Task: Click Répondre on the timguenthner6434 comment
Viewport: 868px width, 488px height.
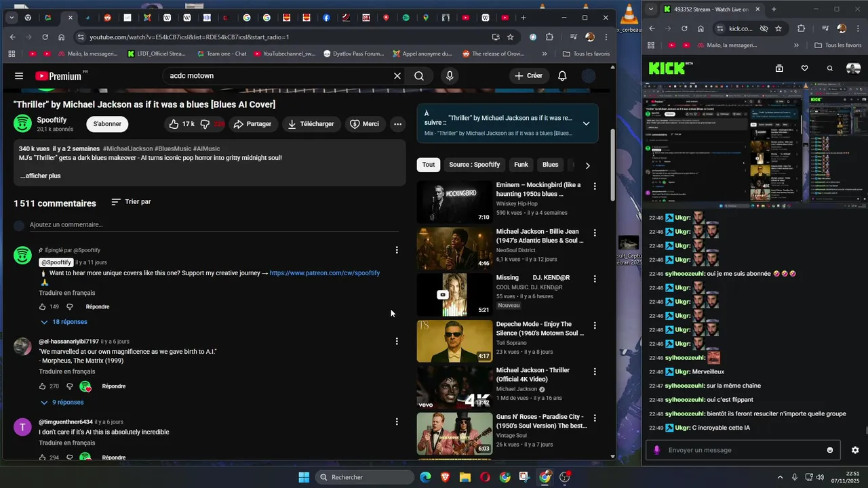Action: click(114, 457)
